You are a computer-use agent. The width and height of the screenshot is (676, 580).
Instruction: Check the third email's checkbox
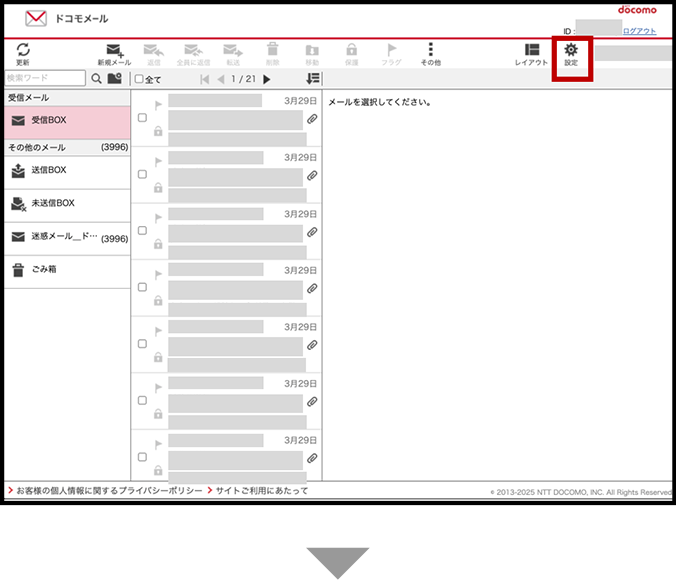click(x=142, y=231)
